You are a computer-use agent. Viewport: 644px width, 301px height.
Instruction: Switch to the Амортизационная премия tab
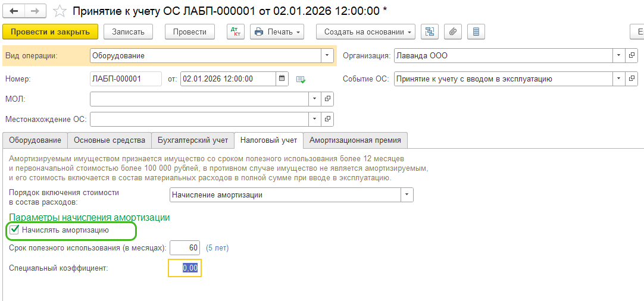[x=355, y=140]
